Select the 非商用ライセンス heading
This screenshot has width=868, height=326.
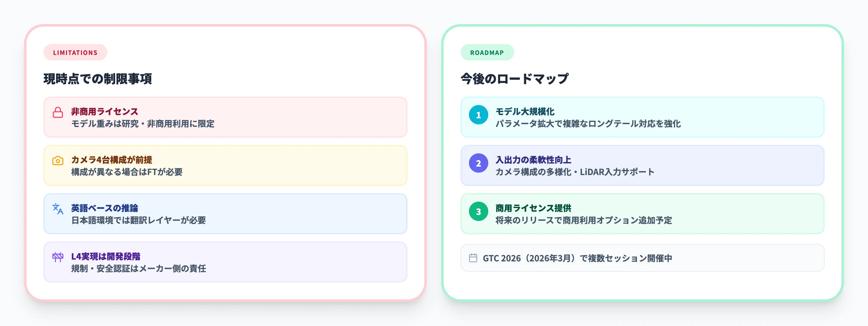pos(105,112)
